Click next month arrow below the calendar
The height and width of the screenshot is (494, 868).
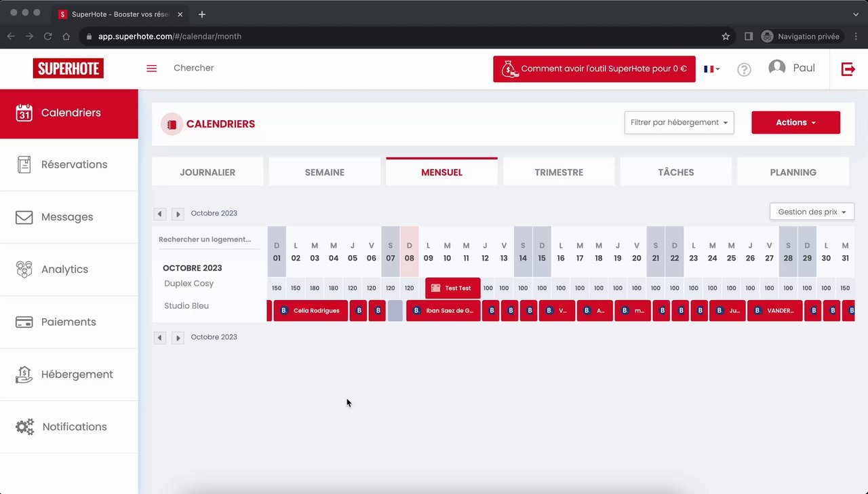(x=178, y=337)
